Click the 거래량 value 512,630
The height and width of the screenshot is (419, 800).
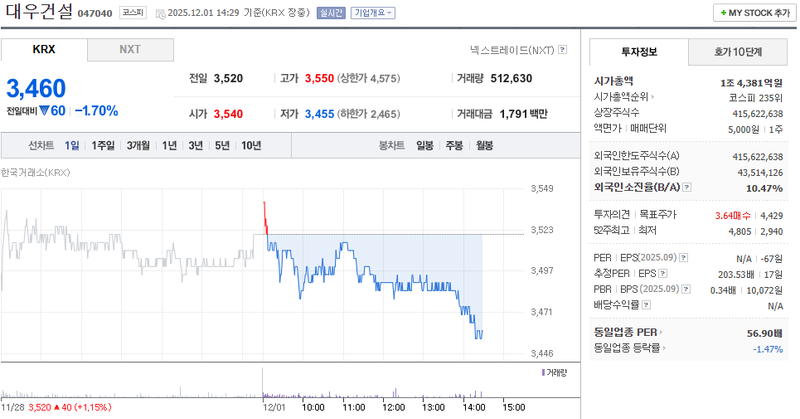[511, 78]
